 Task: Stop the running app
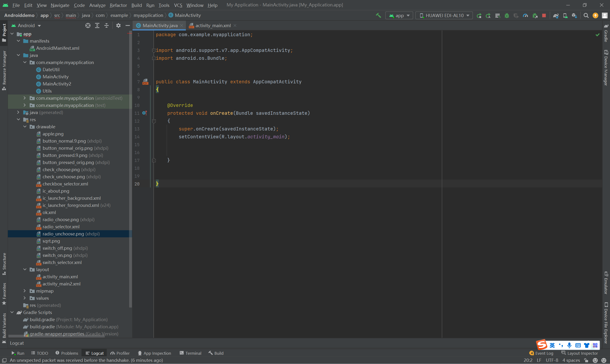tap(544, 15)
